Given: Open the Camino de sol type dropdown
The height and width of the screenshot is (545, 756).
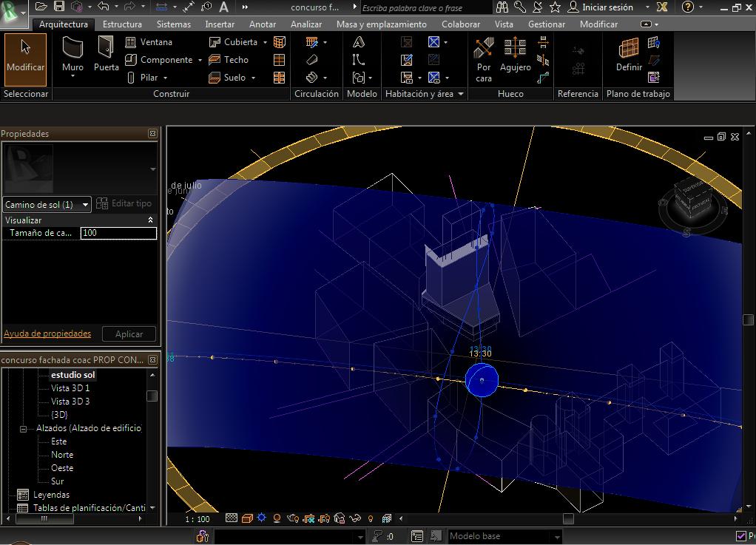Looking at the screenshot, I should 86,205.
